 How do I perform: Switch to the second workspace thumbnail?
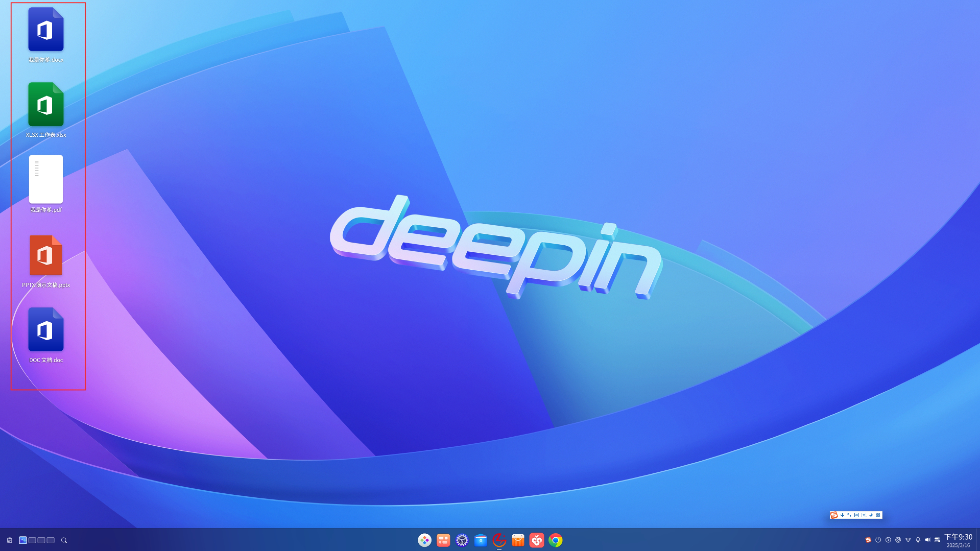click(x=32, y=540)
